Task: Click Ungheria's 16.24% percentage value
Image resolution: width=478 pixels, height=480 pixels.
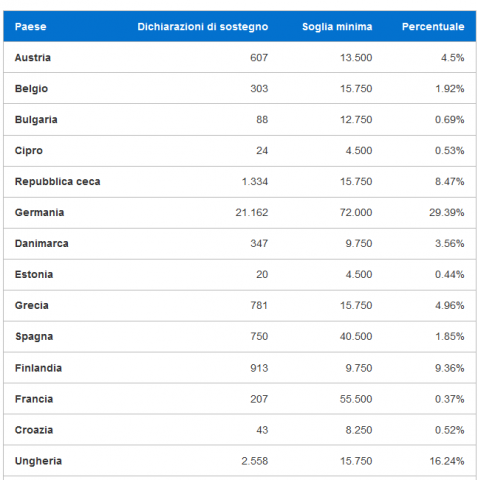Action: 447,461
